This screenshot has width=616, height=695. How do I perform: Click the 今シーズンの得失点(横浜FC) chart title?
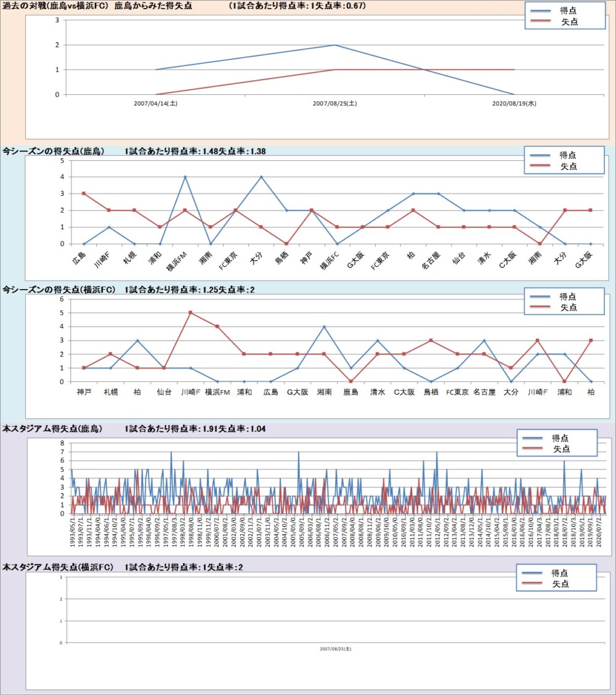[x=59, y=290]
